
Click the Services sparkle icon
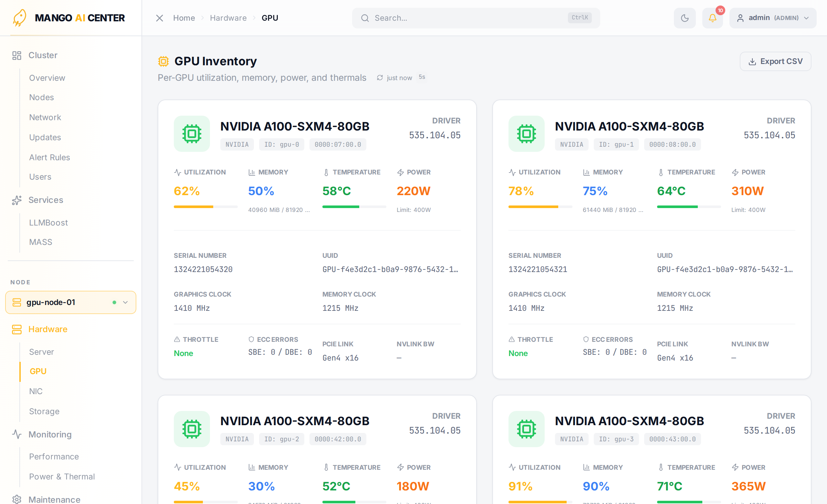(17, 200)
